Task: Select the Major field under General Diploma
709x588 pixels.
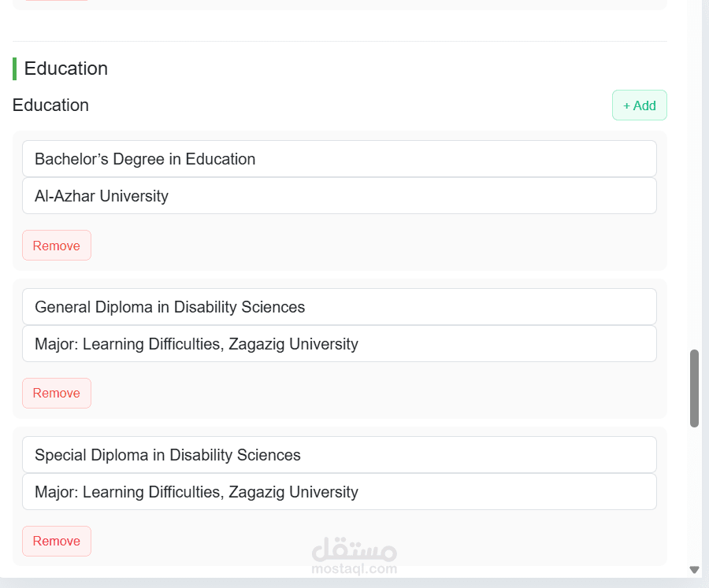Action: pos(339,344)
